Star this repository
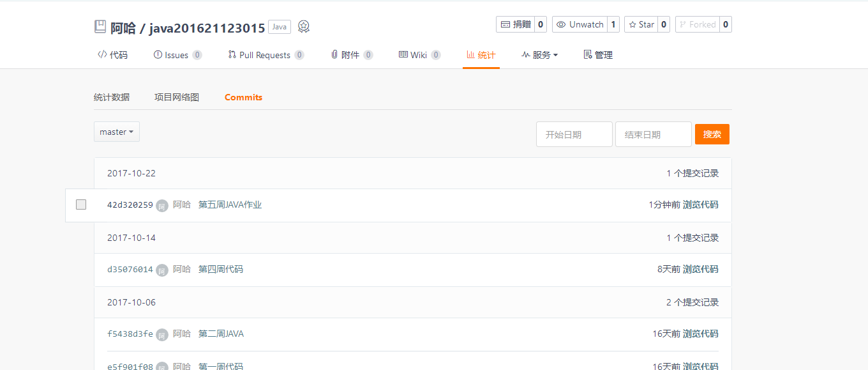 641,24
